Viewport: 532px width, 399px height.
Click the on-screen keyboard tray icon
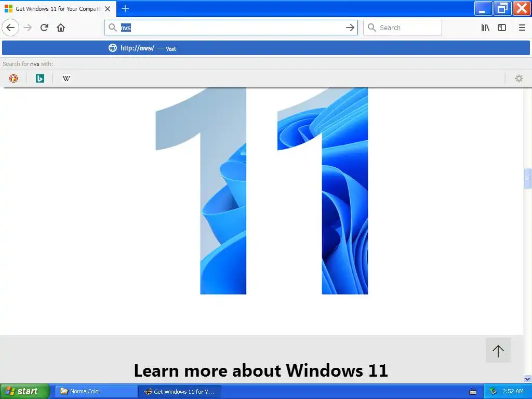473,392
